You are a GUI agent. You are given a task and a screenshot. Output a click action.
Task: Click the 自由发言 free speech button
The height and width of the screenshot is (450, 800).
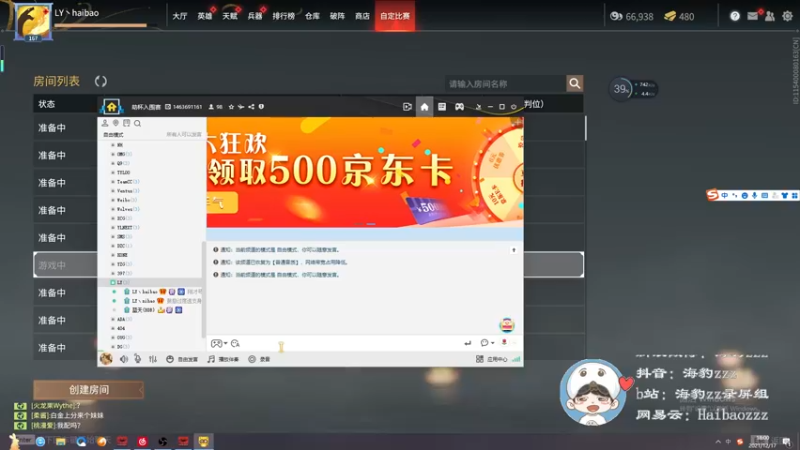[x=182, y=359]
